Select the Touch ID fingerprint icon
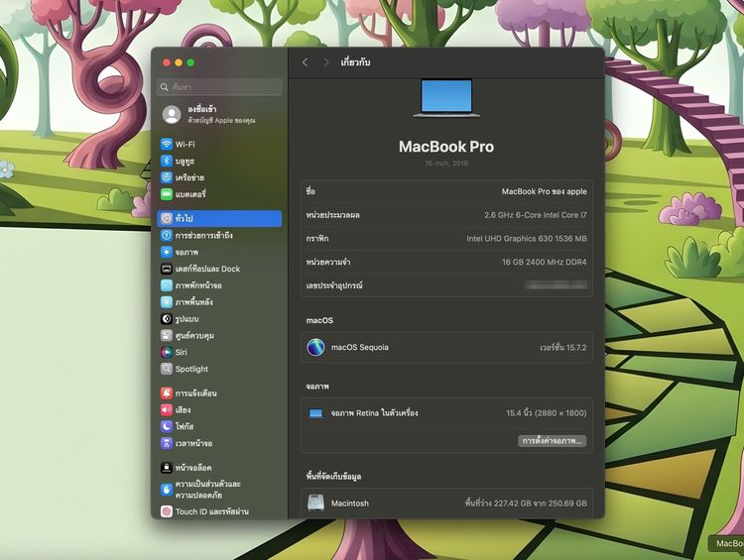 point(167,511)
